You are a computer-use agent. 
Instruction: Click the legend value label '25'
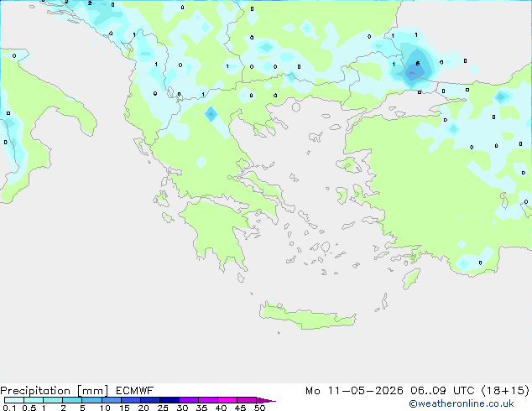pos(163,408)
